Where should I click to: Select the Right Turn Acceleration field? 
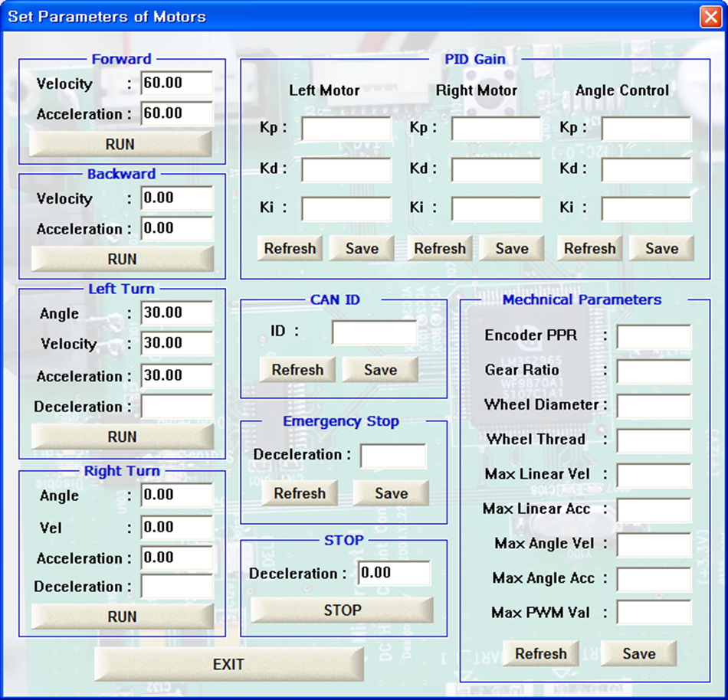coord(177,558)
